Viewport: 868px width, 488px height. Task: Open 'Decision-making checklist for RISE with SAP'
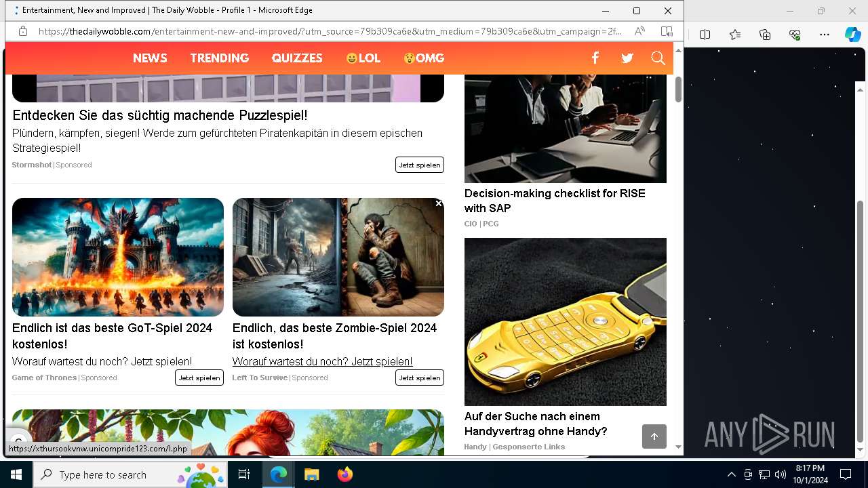click(x=555, y=201)
